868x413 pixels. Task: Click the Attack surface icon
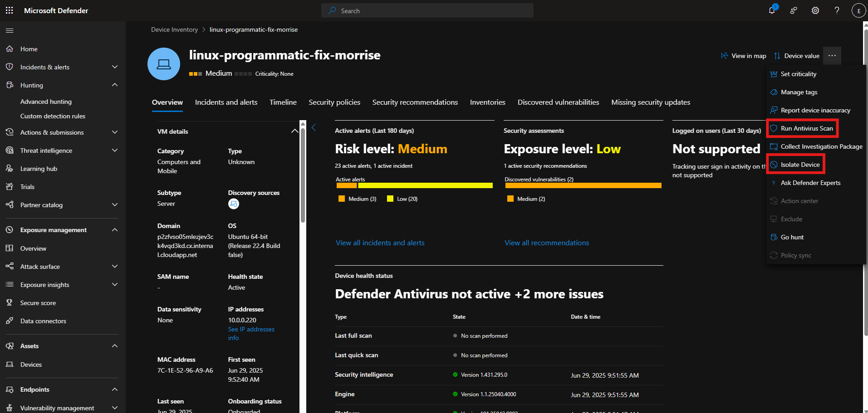[10, 266]
